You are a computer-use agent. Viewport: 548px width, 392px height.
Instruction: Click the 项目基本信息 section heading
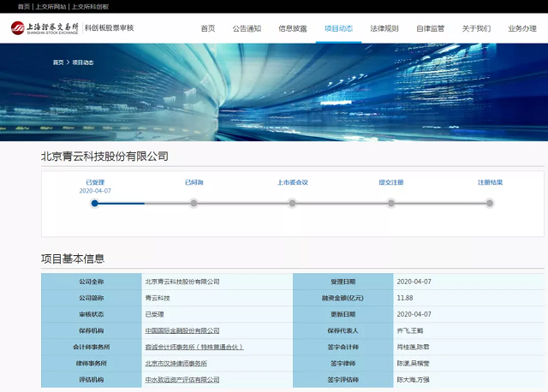[x=73, y=258]
